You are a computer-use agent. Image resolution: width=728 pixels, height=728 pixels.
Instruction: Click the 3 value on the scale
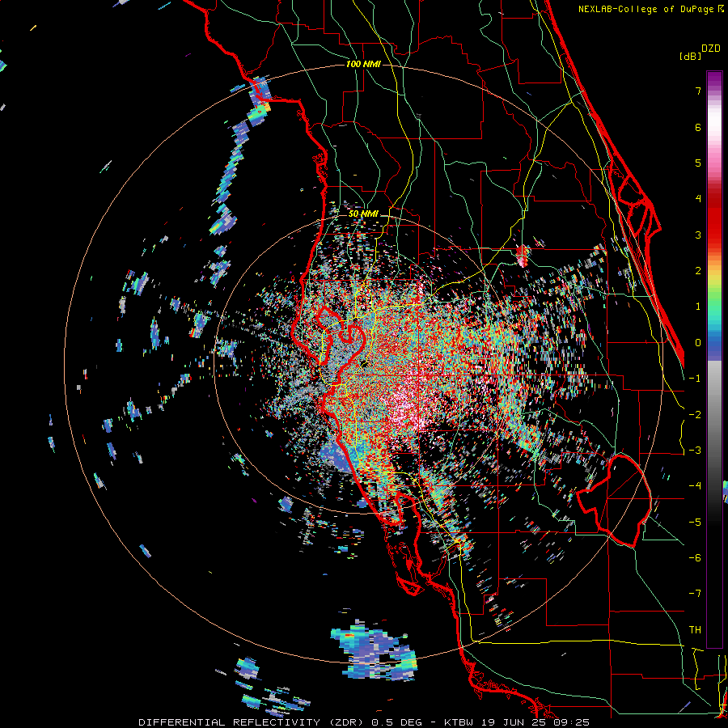(x=698, y=235)
